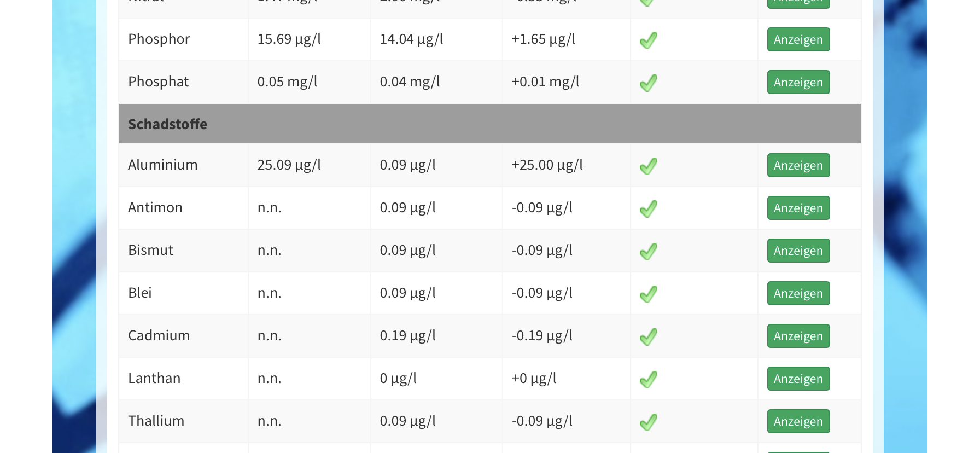Click the green checkmark in Antimon row
The height and width of the screenshot is (453, 980).
649,208
